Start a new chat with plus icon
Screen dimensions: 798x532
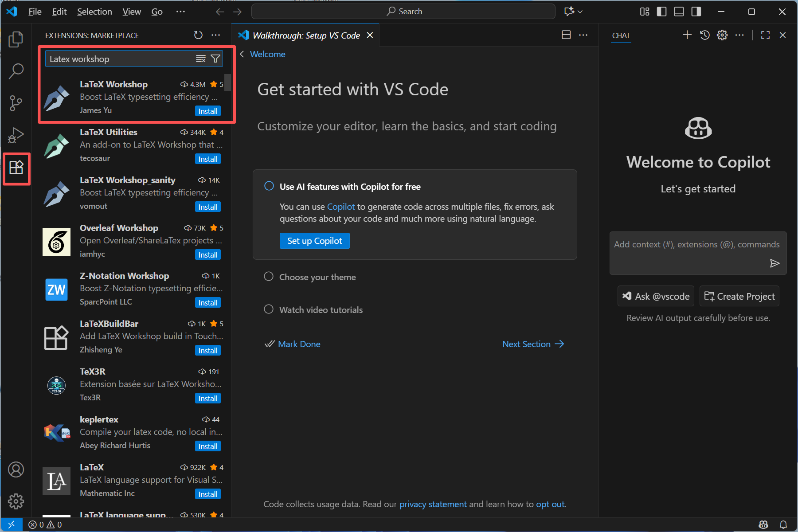coord(687,35)
